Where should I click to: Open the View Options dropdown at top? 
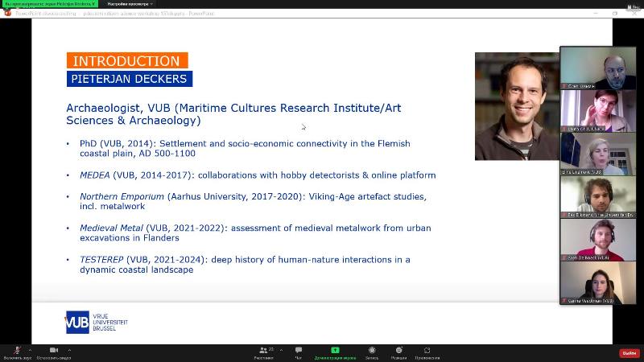coord(129,4)
